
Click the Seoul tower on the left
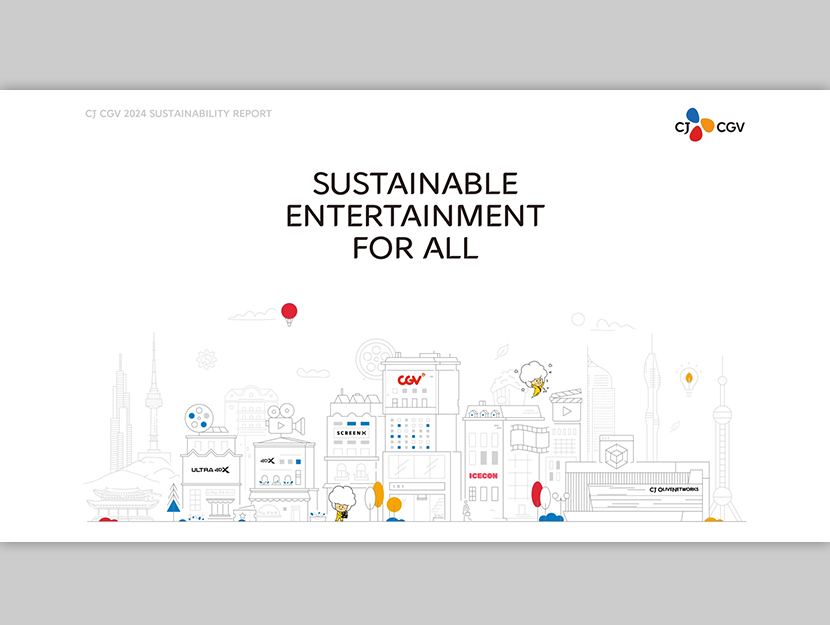click(153, 400)
